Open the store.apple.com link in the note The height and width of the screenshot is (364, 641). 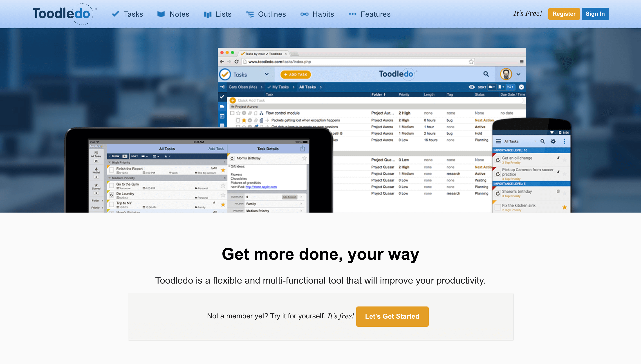(x=261, y=187)
